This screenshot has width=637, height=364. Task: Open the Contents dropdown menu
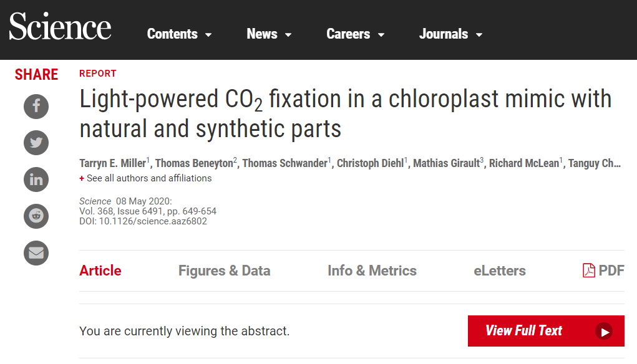180,34
